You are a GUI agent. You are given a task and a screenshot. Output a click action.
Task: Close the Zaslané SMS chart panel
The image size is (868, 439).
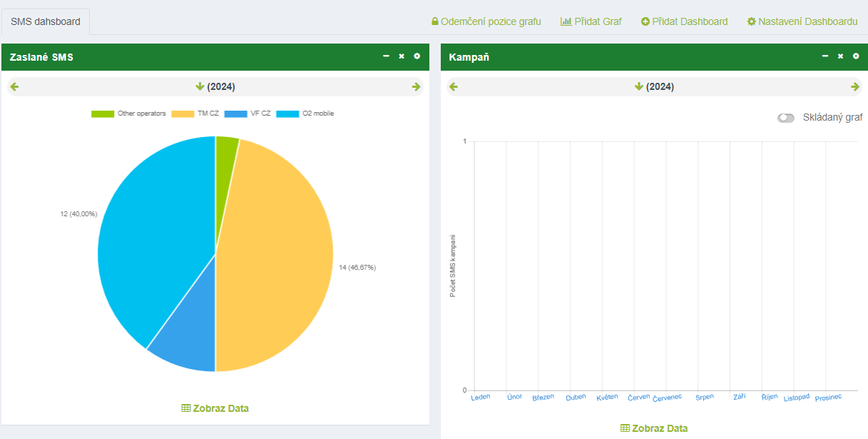tap(402, 56)
